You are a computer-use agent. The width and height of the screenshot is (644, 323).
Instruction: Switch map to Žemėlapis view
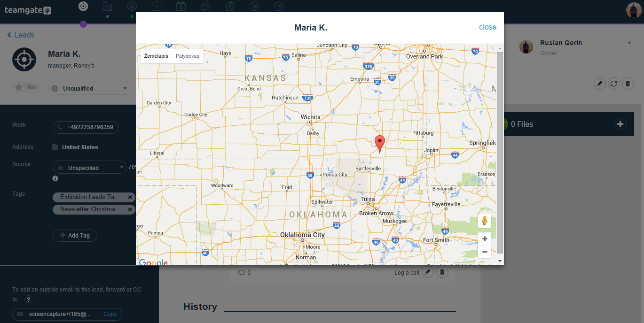pyautogui.click(x=156, y=56)
